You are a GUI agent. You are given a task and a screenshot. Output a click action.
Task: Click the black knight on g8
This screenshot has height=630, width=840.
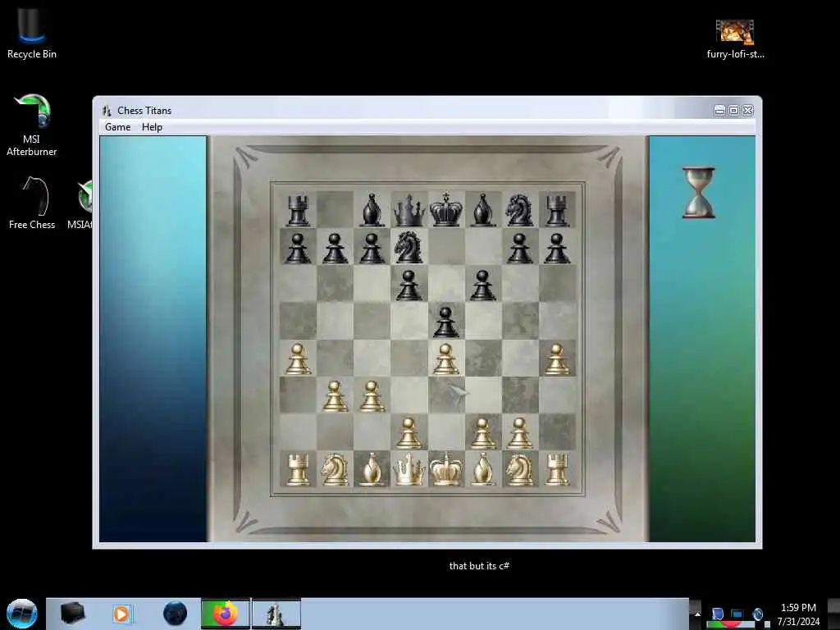(519, 211)
